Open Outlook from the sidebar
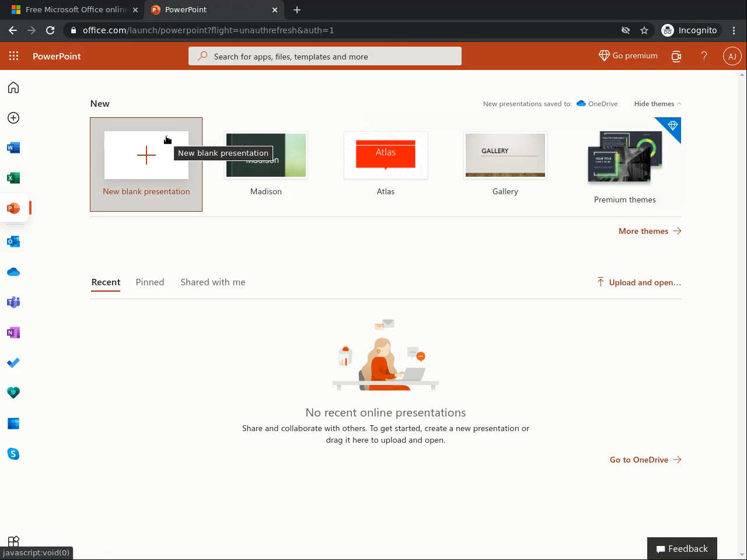 13,242
